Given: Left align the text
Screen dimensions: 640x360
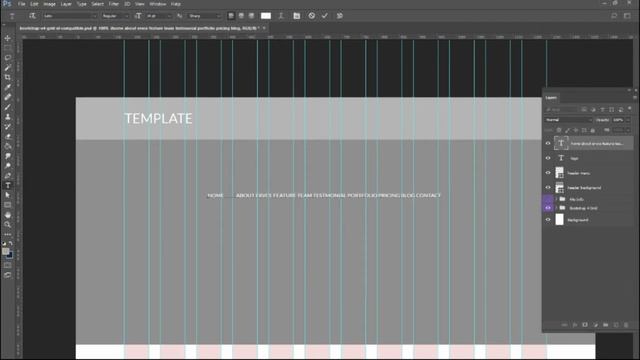Looking at the screenshot, I should pyautogui.click(x=231, y=16).
